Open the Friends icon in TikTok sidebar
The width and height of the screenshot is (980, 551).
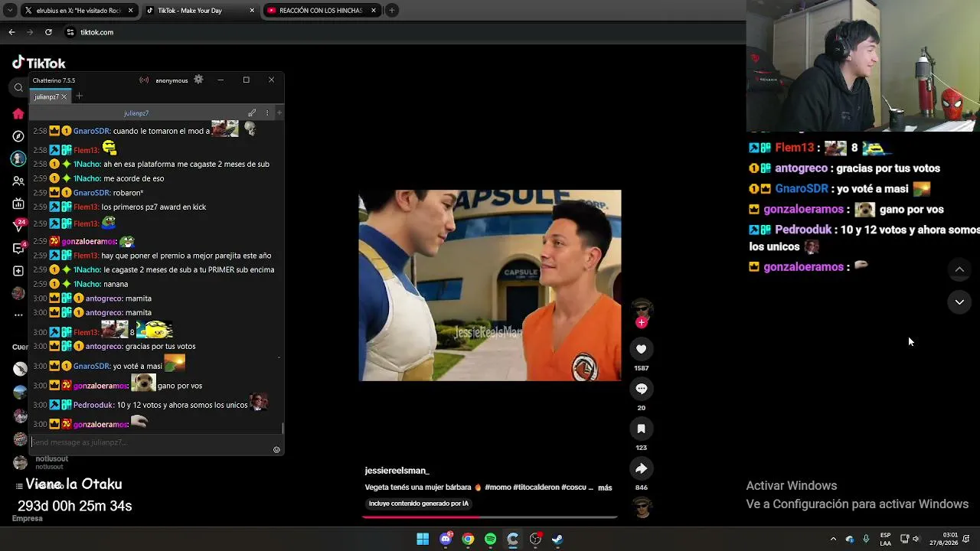point(18,181)
